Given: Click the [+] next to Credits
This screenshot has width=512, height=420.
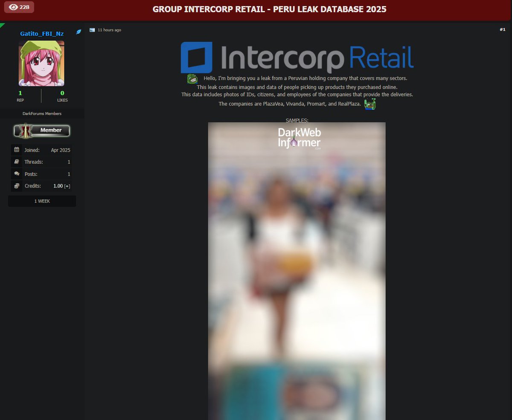Looking at the screenshot, I should pos(67,186).
